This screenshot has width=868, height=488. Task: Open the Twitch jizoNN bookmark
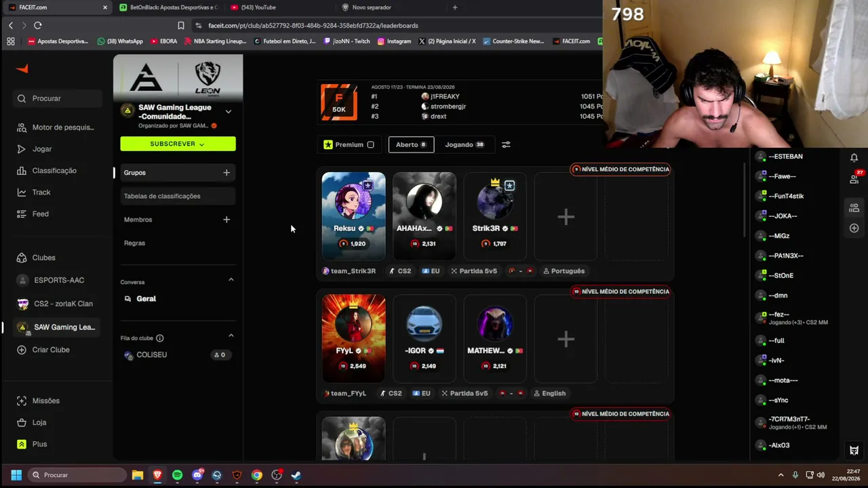point(347,41)
